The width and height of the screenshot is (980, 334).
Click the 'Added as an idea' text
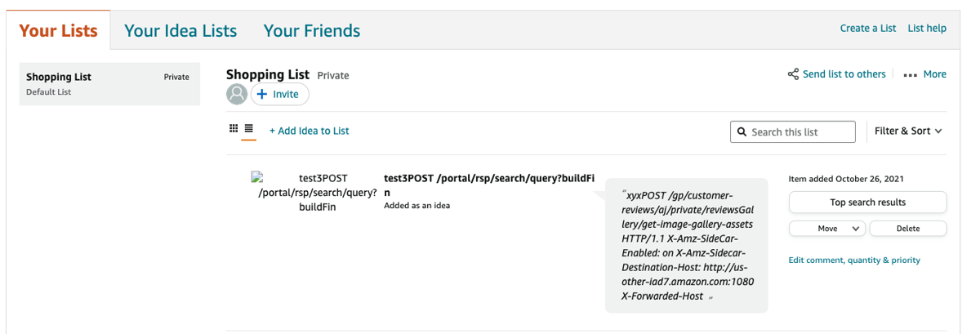(416, 206)
